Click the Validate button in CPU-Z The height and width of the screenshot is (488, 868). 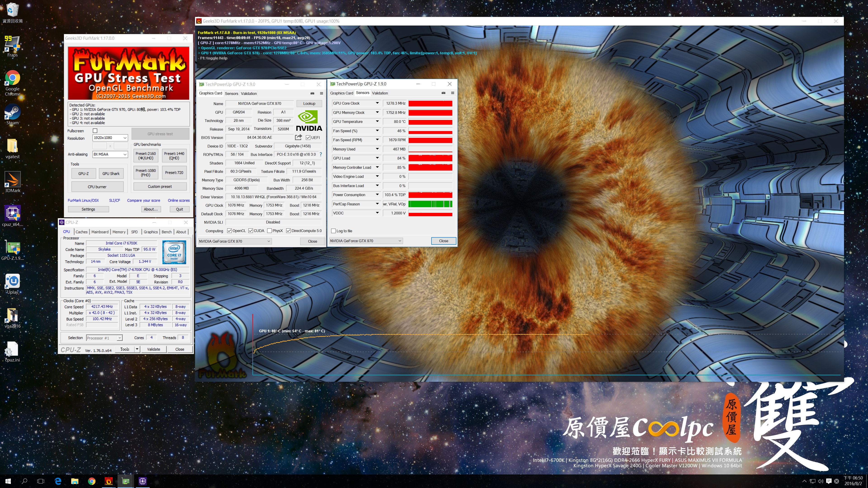point(153,349)
